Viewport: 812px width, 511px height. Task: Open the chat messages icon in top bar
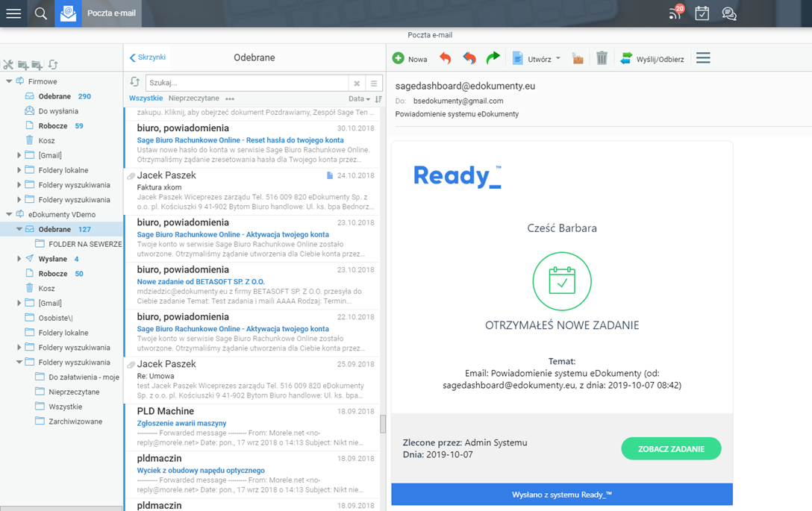(729, 13)
